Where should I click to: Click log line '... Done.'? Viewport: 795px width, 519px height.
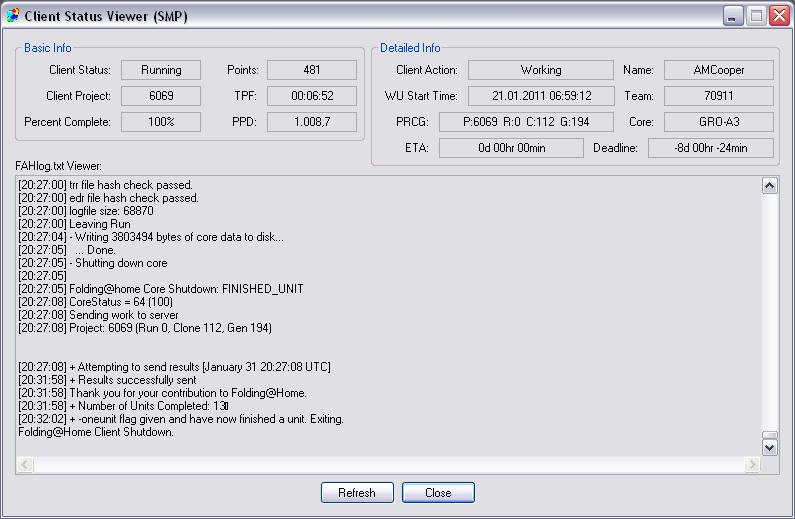67,250
